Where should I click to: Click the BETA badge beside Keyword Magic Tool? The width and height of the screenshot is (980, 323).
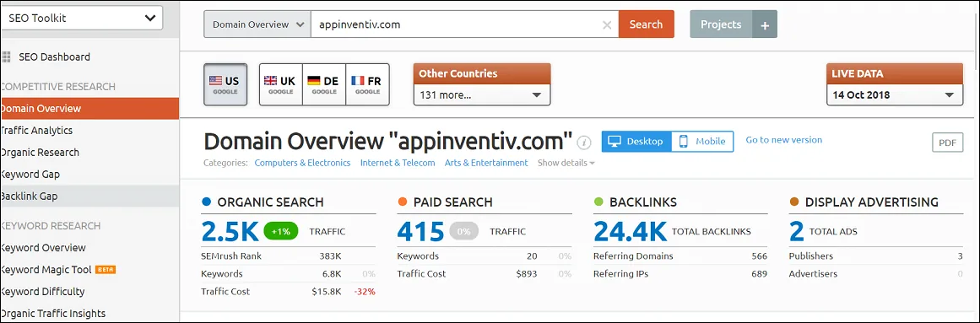pos(106,270)
